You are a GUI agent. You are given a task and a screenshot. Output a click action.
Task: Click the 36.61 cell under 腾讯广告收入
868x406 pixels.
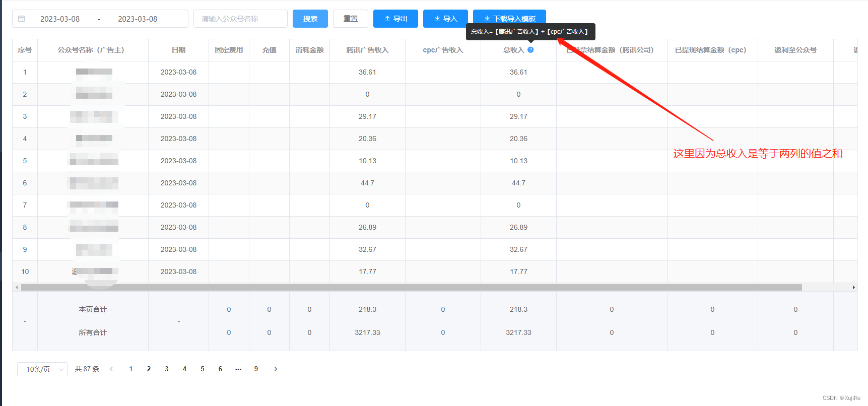pyautogui.click(x=367, y=72)
